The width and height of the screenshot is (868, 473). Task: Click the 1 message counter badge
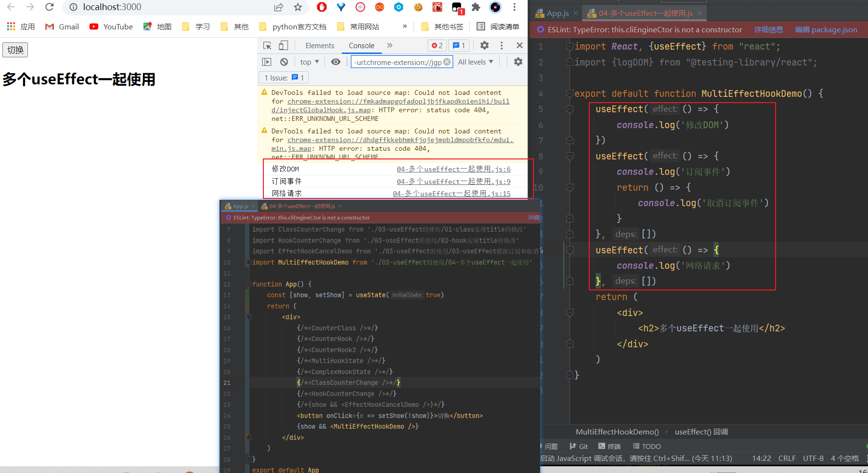(459, 45)
